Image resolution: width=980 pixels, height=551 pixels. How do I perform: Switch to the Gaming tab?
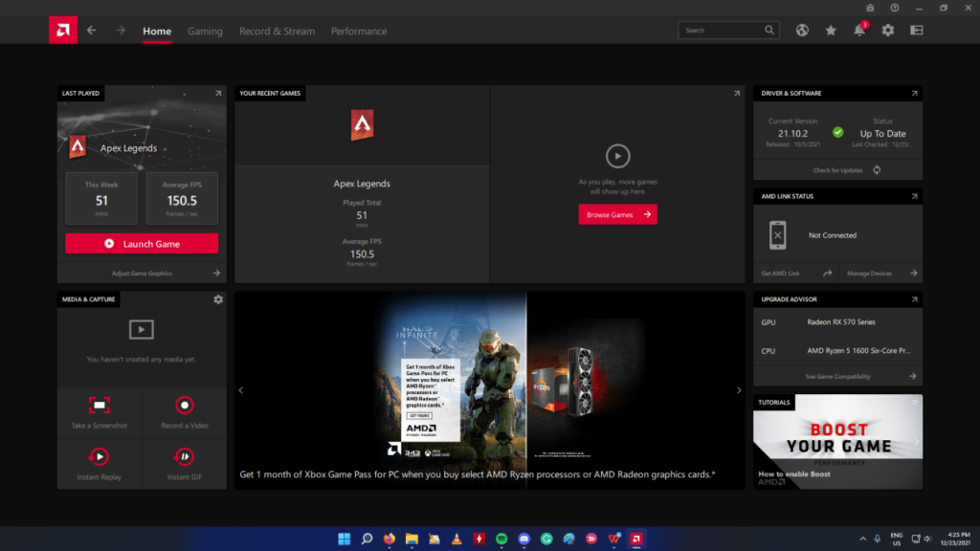tap(205, 31)
